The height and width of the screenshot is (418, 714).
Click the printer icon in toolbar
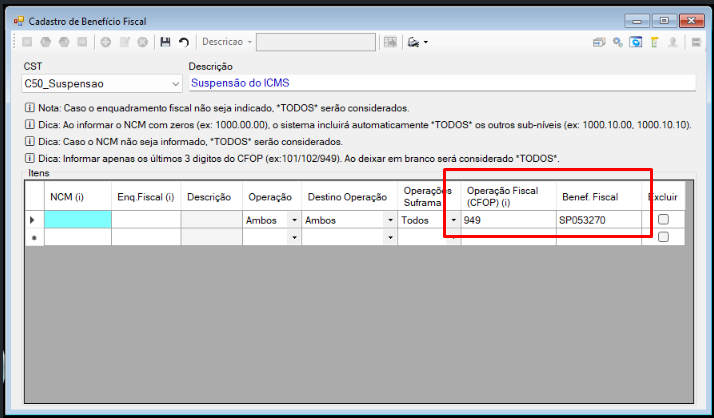click(413, 42)
